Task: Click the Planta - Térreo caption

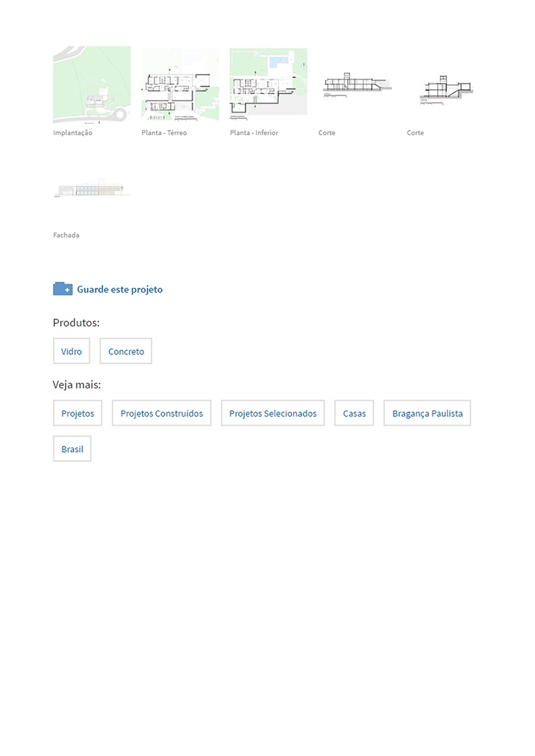Action: (164, 133)
